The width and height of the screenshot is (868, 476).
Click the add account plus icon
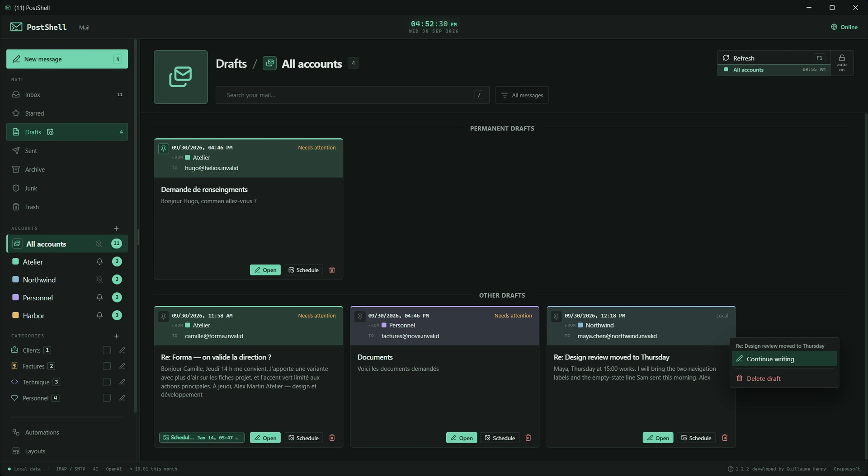(x=116, y=229)
